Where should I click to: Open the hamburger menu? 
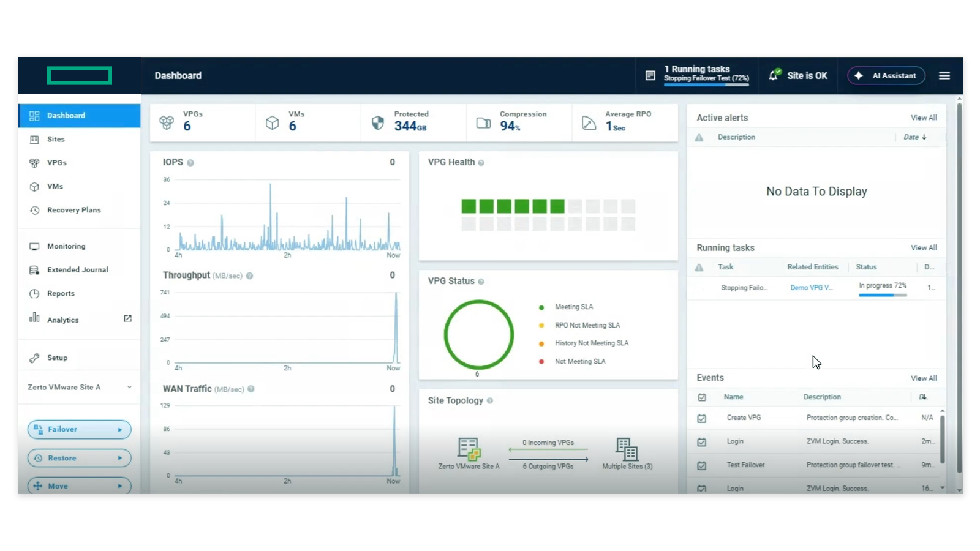point(944,75)
